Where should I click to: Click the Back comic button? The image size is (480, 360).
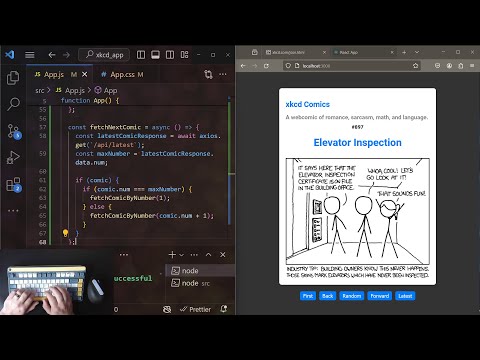[327, 296]
